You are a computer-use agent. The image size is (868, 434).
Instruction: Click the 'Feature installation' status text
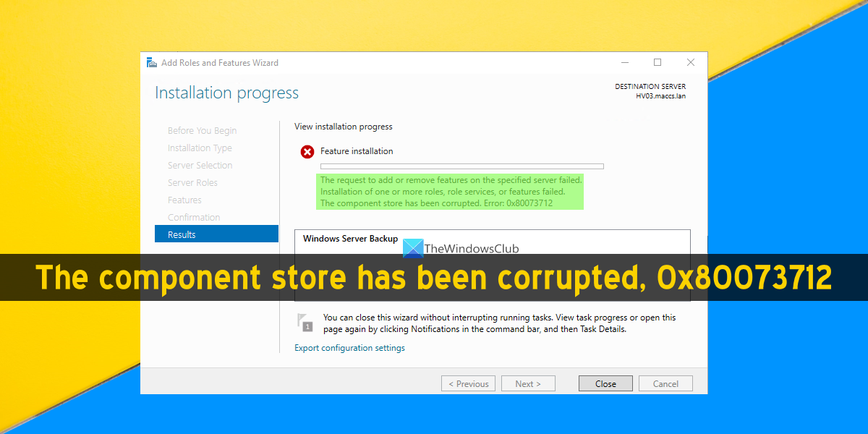357,151
